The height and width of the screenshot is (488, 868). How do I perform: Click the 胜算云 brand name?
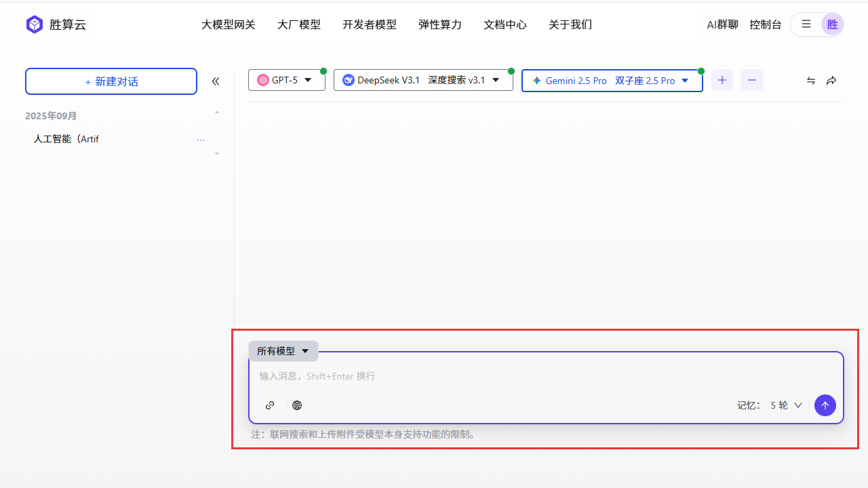(68, 25)
